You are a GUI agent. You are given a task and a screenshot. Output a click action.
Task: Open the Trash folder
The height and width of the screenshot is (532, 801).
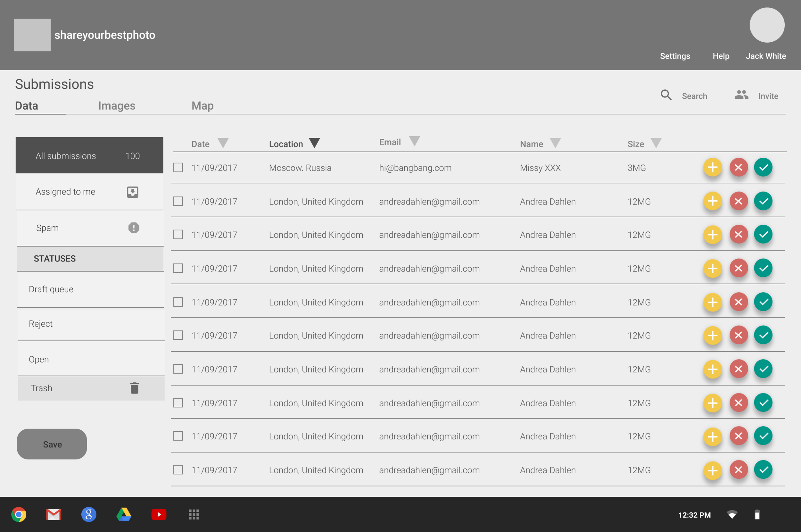pyautogui.click(x=91, y=388)
